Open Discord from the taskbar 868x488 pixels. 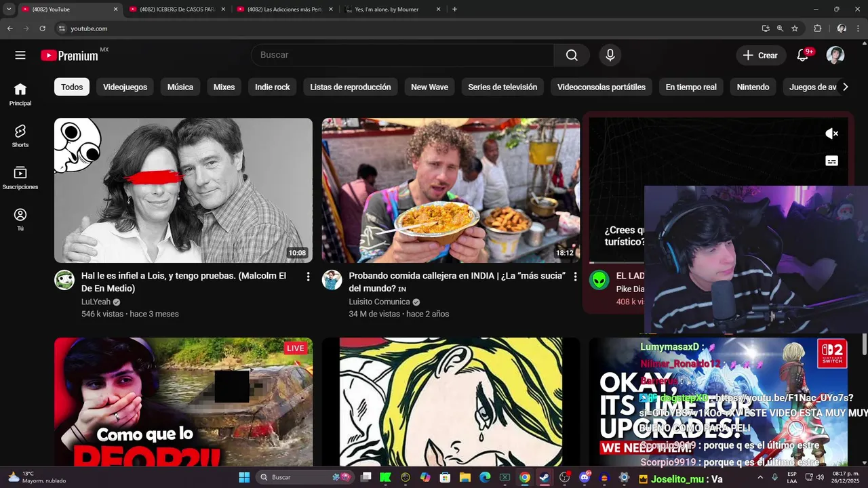point(585,477)
